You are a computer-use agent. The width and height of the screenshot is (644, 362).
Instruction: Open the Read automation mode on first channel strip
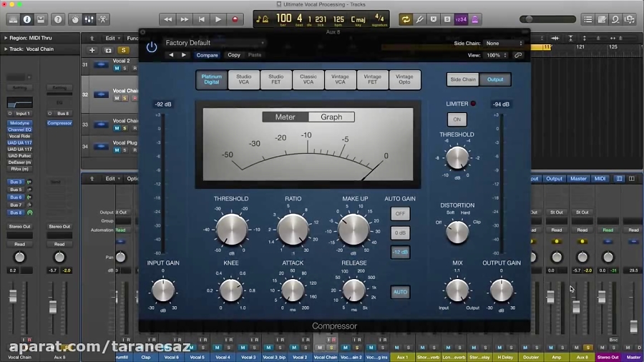(x=19, y=244)
